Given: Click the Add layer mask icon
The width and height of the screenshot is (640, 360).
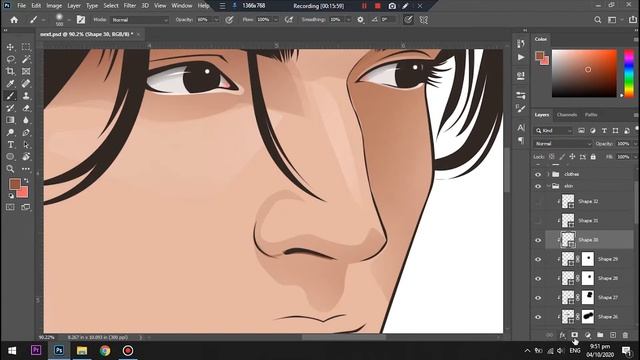Looking at the screenshot, I should [574, 335].
